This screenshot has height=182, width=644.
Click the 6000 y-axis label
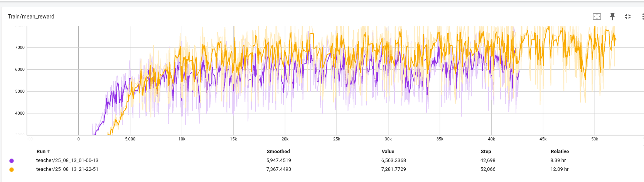pos(20,70)
